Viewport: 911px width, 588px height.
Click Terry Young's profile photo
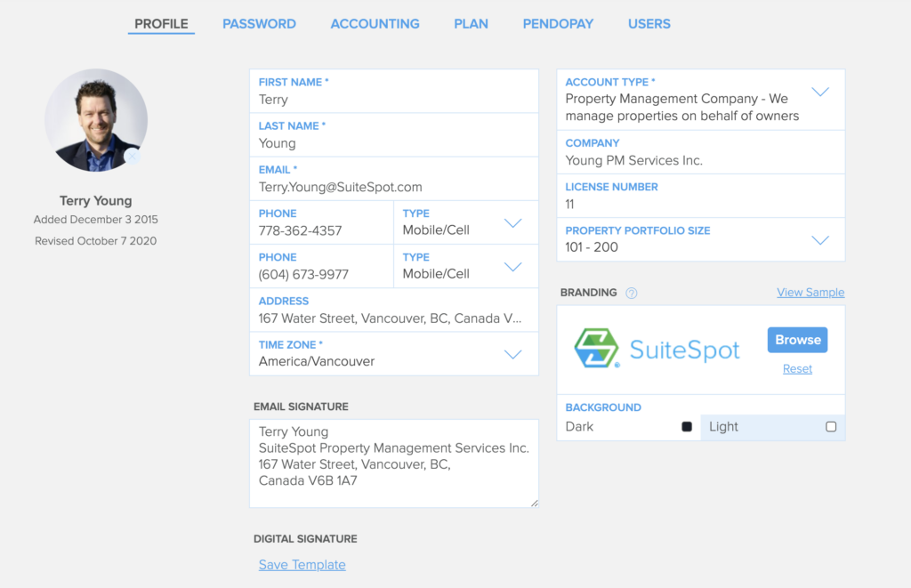(x=96, y=120)
